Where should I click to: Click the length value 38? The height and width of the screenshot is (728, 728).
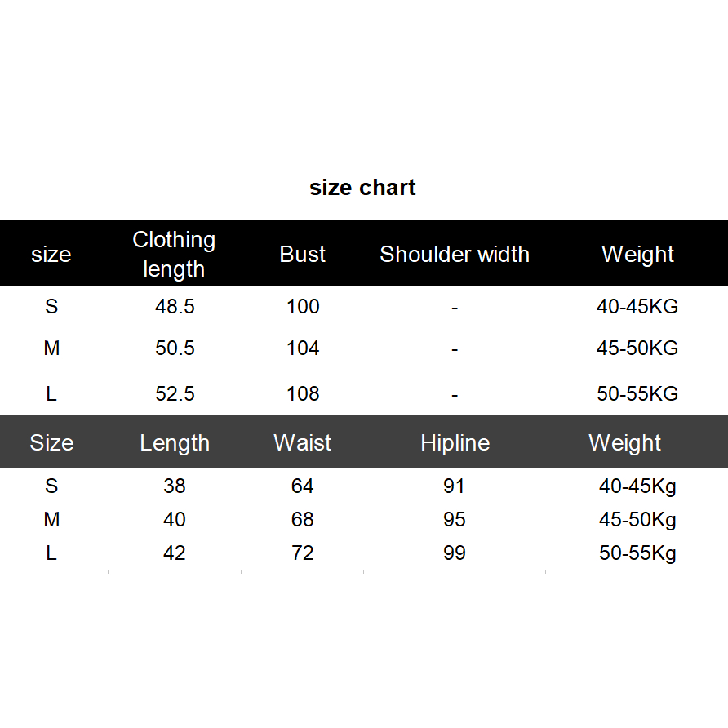coord(175,486)
